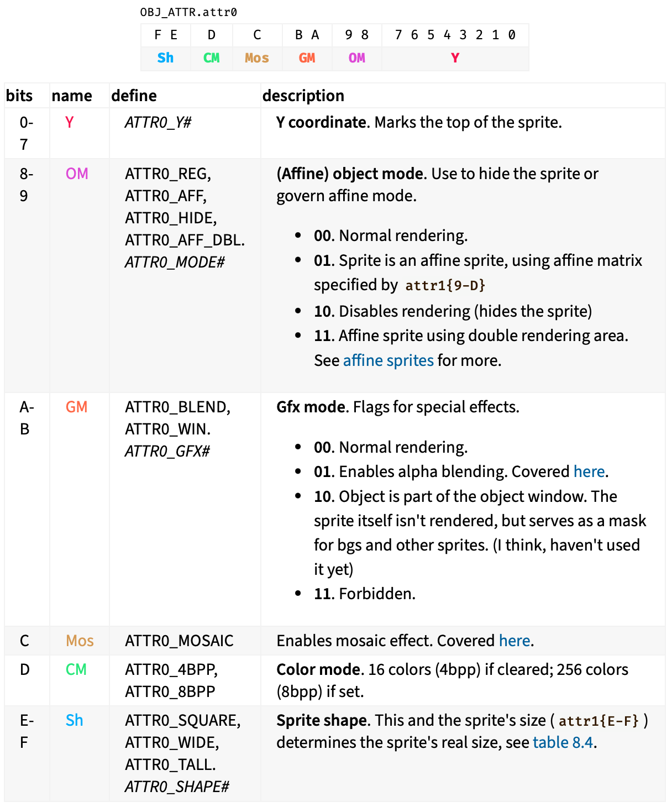Image resolution: width=672 pixels, height=807 pixels.
Task: Open the 'affine sprites' link
Action: pyautogui.click(x=388, y=360)
